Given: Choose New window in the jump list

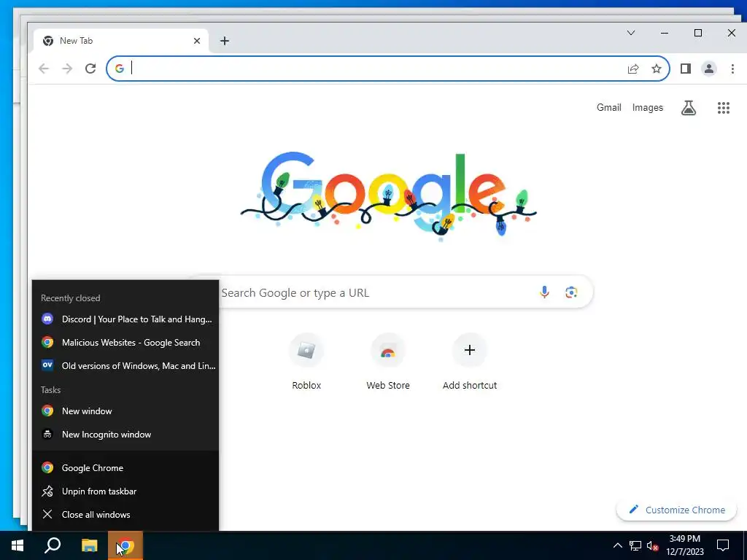Looking at the screenshot, I should (x=125, y=411).
